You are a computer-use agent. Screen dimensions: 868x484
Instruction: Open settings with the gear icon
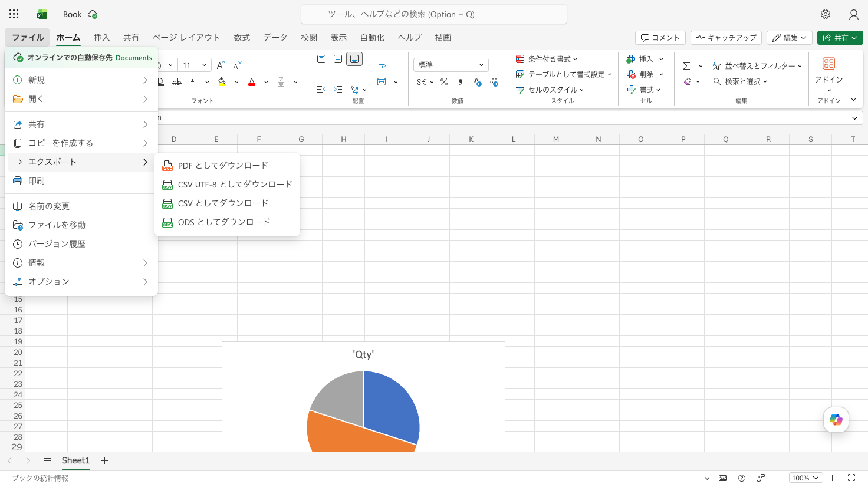coord(826,14)
